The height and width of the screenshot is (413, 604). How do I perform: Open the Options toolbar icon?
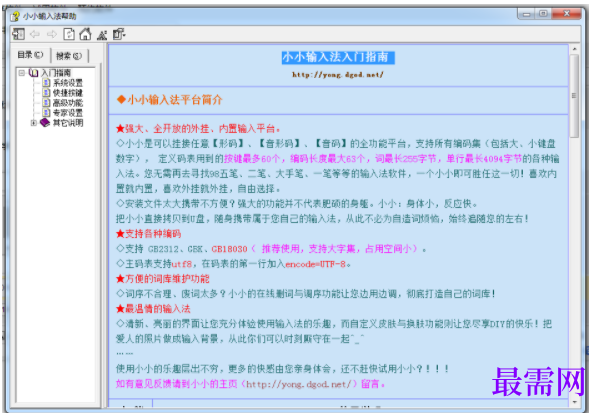(119, 34)
